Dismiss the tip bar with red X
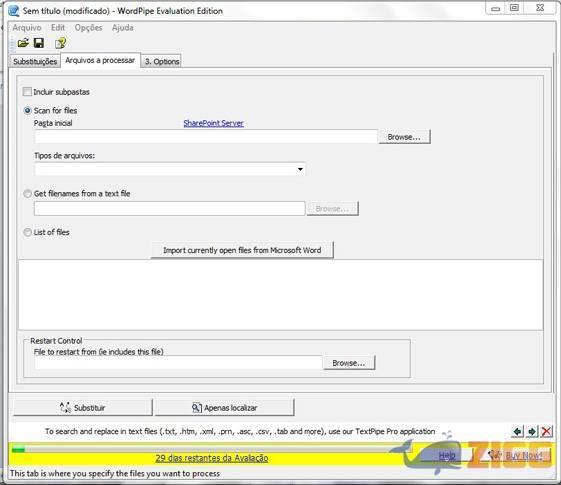561x485 pixels. click(547, 432)
